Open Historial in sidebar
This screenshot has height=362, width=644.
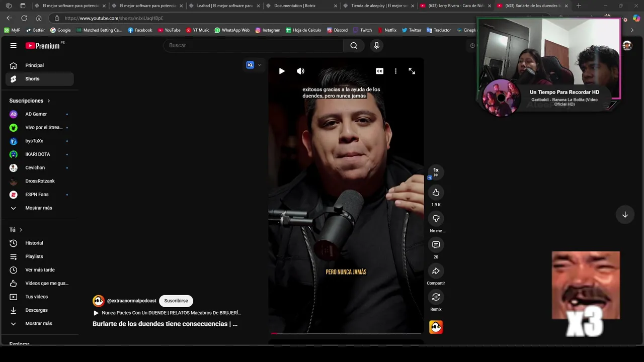coord(39,243)
